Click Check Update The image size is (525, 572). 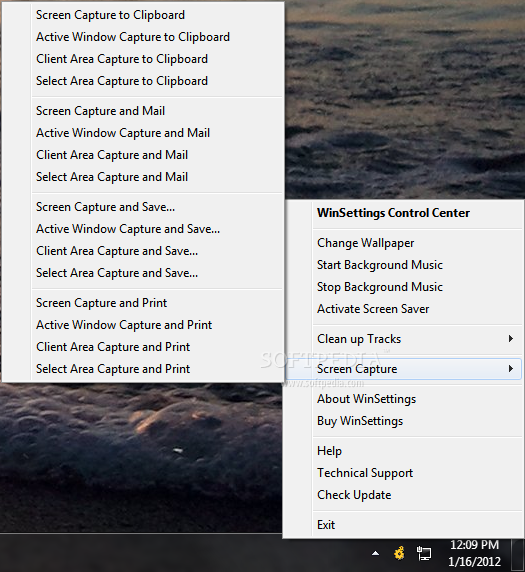pyautogui.click(x=404, y=495)
